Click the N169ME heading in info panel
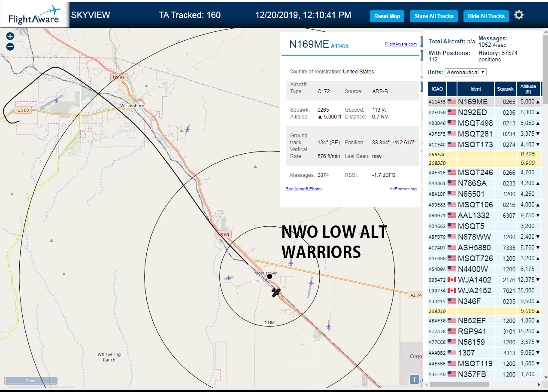The height and width of the screenshot is (392, 548). point(309,45)
